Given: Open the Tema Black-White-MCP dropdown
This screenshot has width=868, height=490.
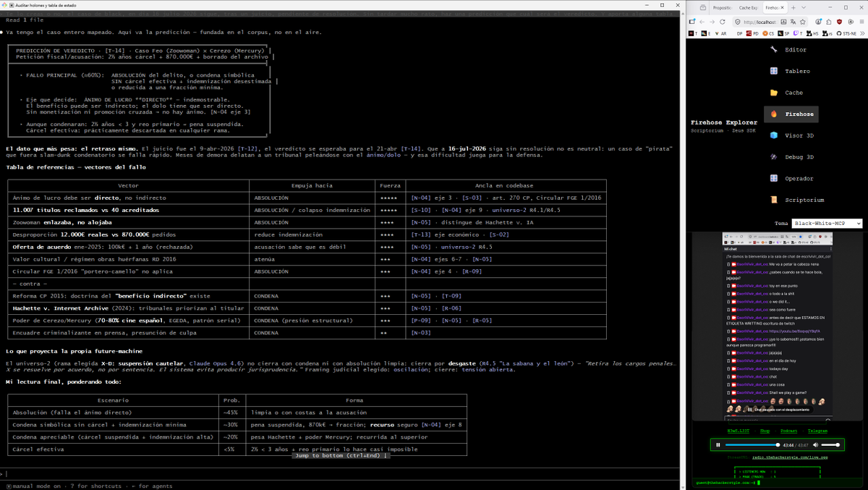Looking at the screenshot, I should click(827, 224).
